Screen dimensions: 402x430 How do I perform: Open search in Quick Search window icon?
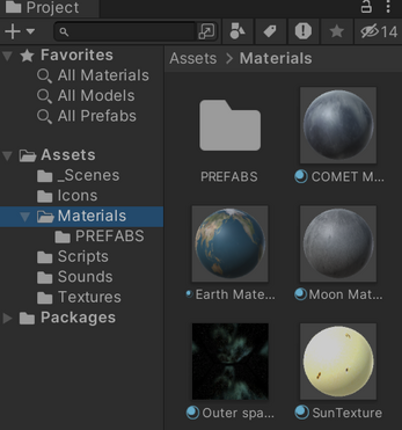click(x=206, y=32)
